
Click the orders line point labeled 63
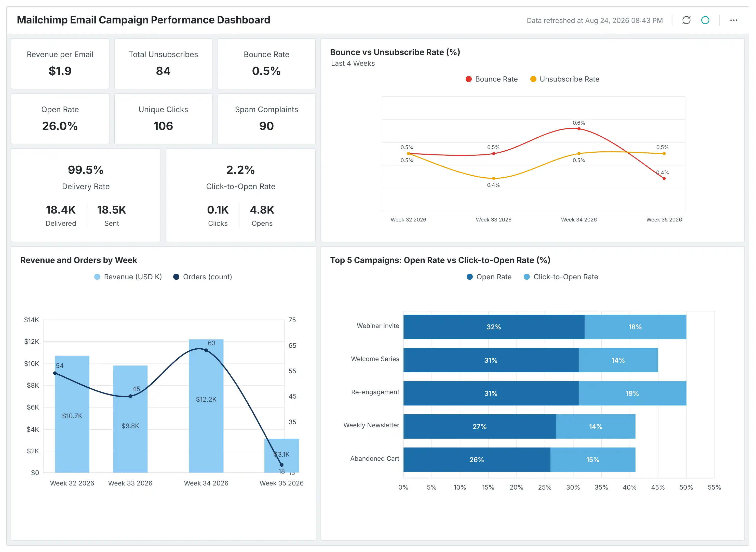point(206,350)
